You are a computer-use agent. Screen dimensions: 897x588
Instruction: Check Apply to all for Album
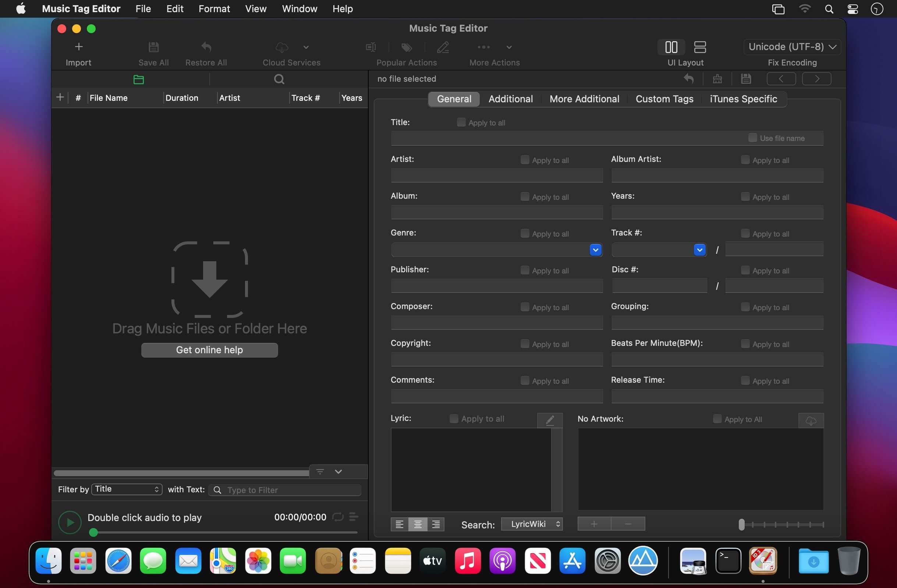point(525,197)
